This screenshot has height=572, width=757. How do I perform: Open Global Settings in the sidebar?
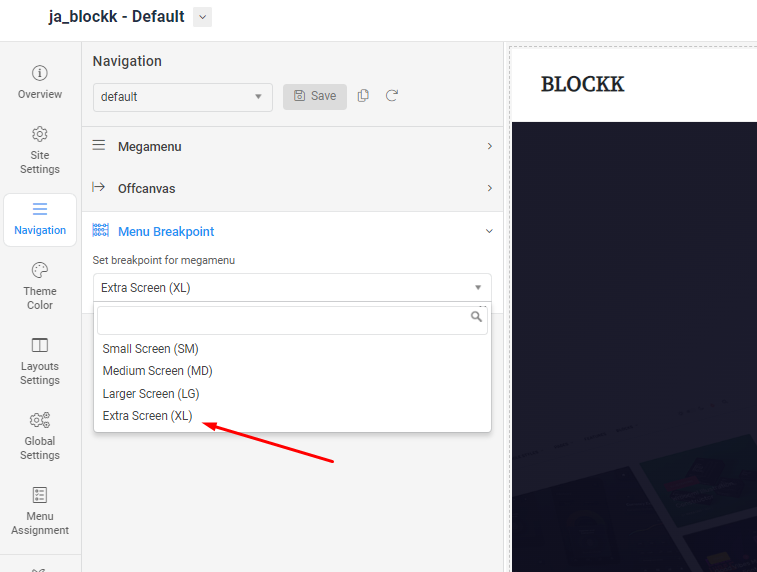40,436
